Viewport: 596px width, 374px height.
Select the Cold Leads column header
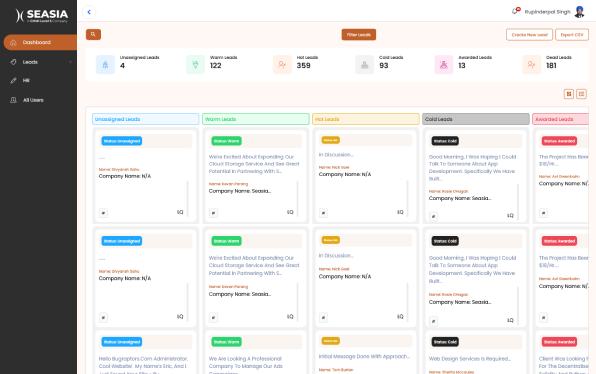(x=476, y=119)
